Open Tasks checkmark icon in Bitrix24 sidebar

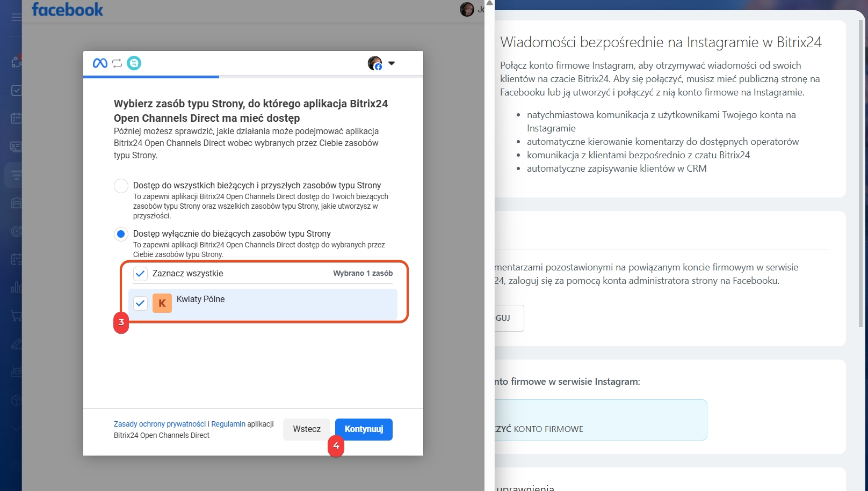tap(16, 90)
